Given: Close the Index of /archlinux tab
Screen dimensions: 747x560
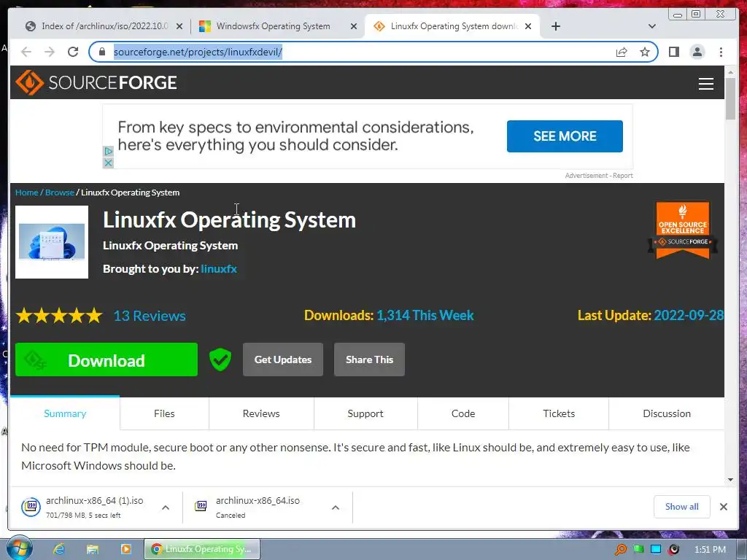Looking at the screenshot, I should click(x=179, y=26).
